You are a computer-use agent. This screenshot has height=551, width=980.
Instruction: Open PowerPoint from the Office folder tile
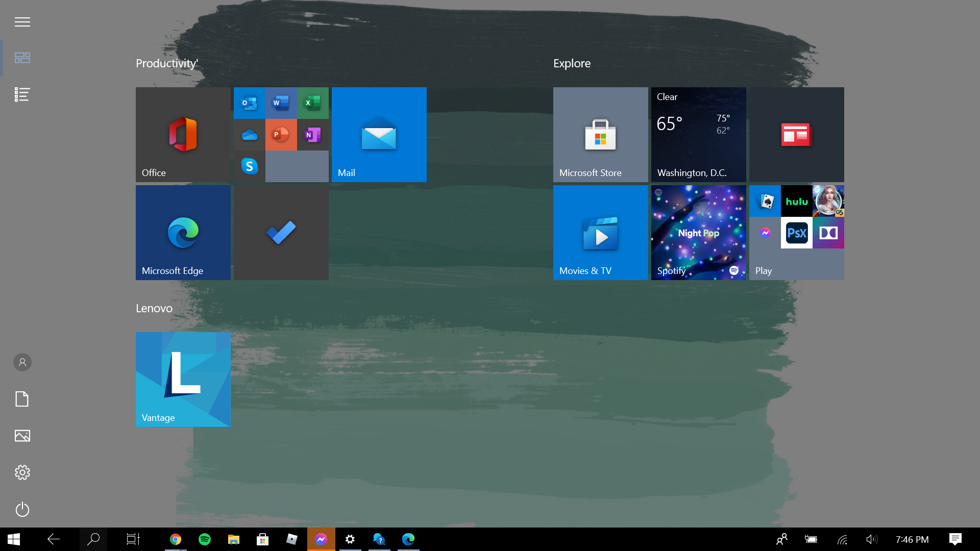point(281,135)
